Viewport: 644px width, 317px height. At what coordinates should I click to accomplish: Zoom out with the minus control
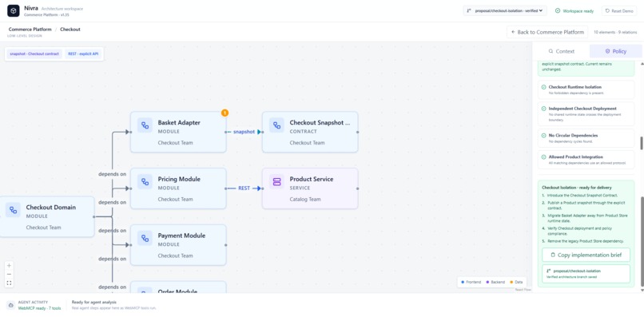coord(9,274)
